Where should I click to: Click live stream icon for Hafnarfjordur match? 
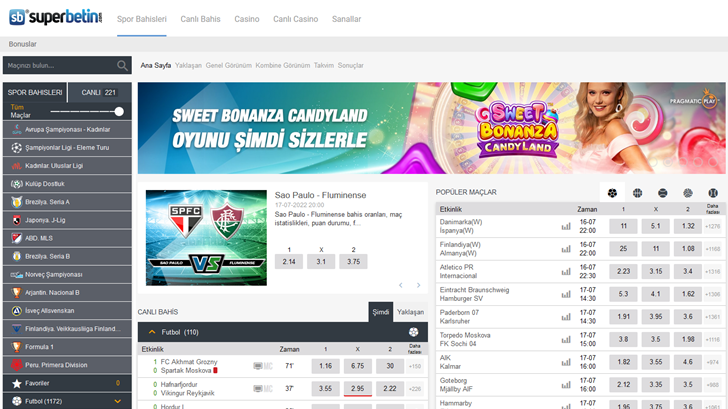(x=258, y=389)
